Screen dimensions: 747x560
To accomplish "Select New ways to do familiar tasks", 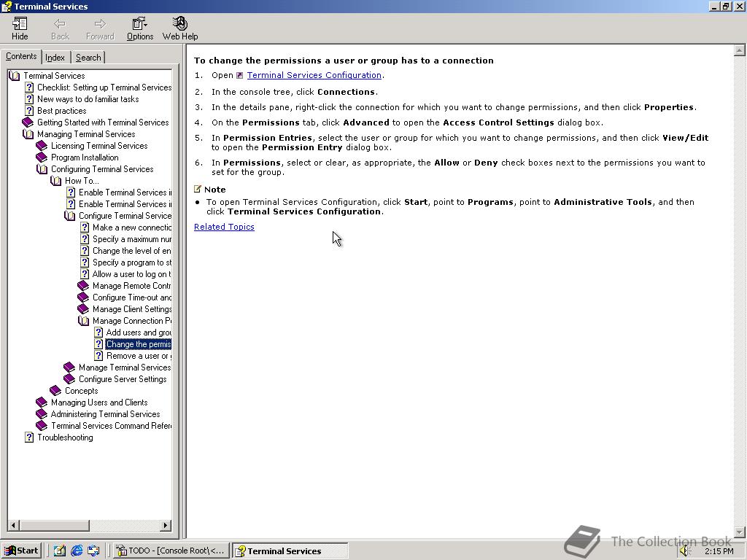I will [x=88, y=99].
